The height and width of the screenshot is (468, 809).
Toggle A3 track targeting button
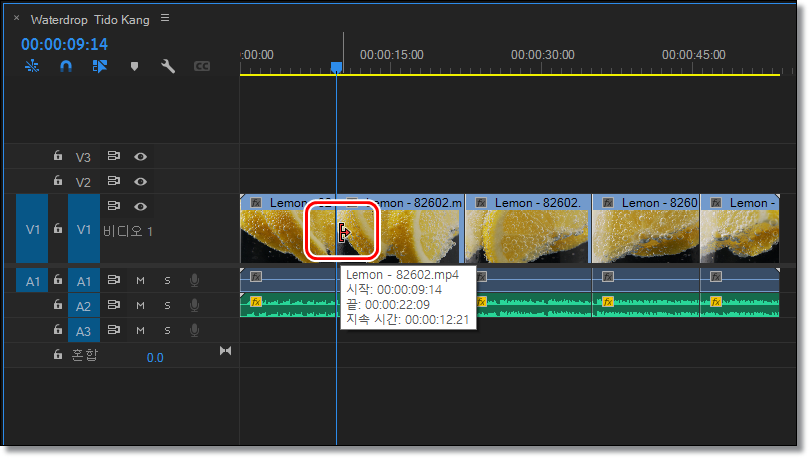coord(84,331)
